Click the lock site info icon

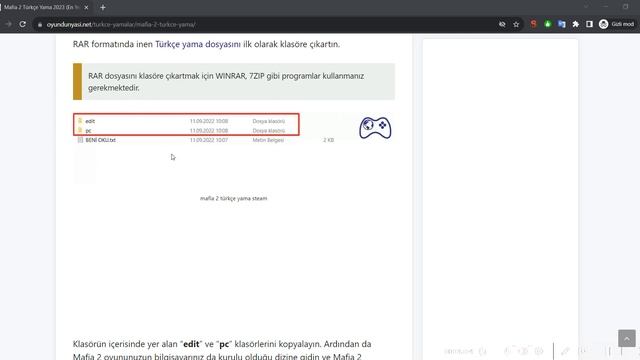pyautogui.click(x=40, y=24)
